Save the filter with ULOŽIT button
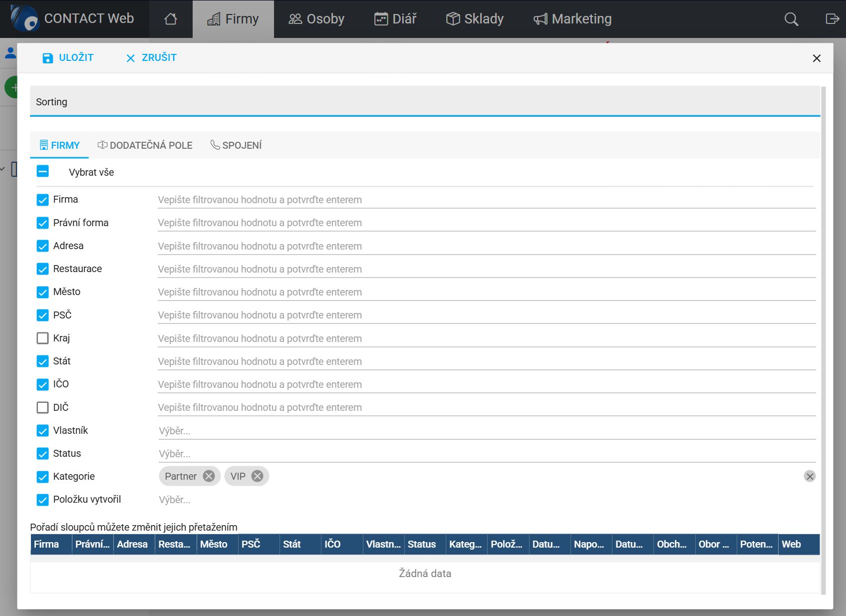 coord(68,57)
